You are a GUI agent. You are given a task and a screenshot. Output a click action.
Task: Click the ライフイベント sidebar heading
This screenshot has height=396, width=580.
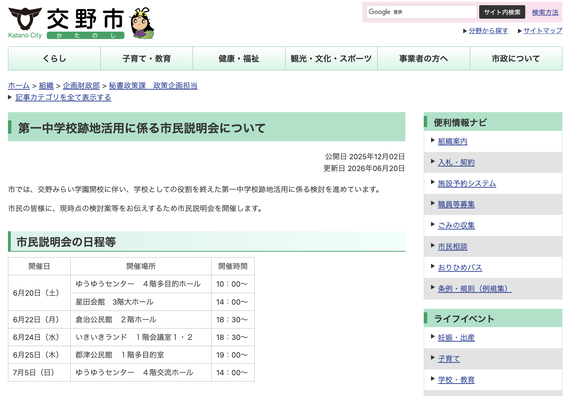coord(464,319)
